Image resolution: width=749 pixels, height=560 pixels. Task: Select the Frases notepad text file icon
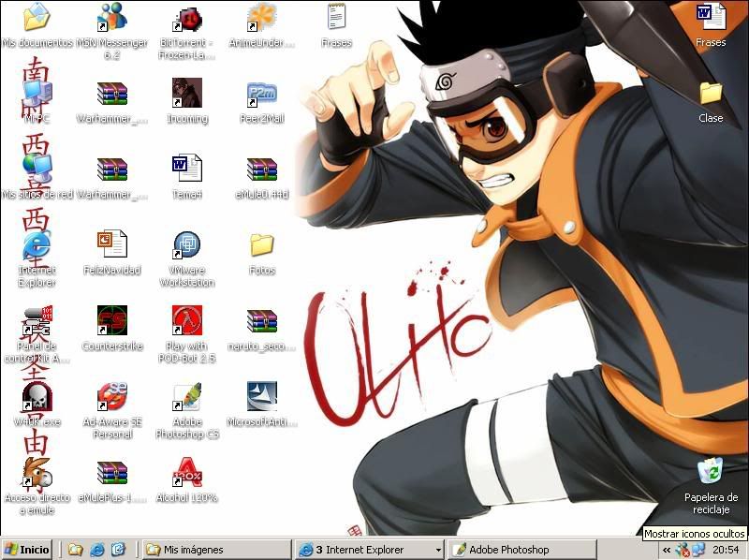[x=337, y=17]
